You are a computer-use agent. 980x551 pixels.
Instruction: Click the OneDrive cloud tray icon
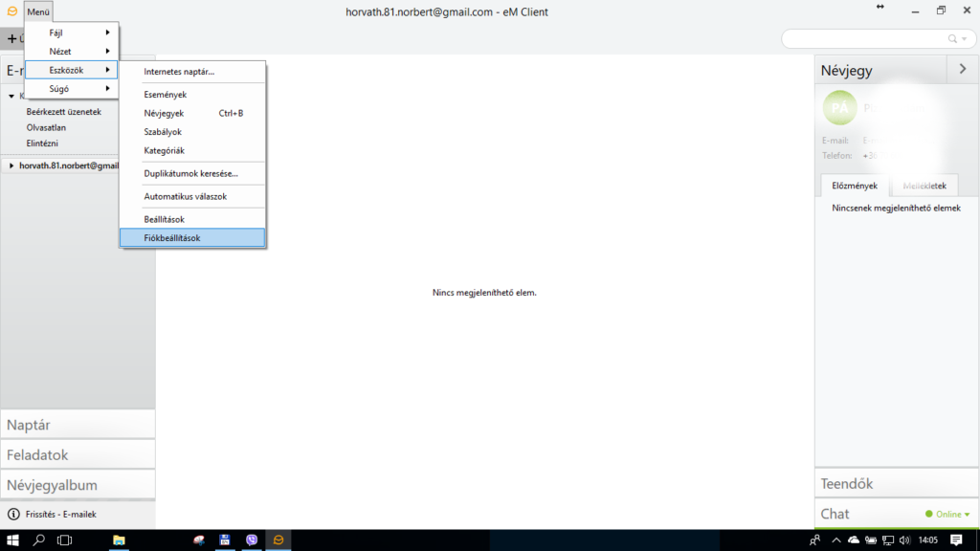tap(853, 540)
